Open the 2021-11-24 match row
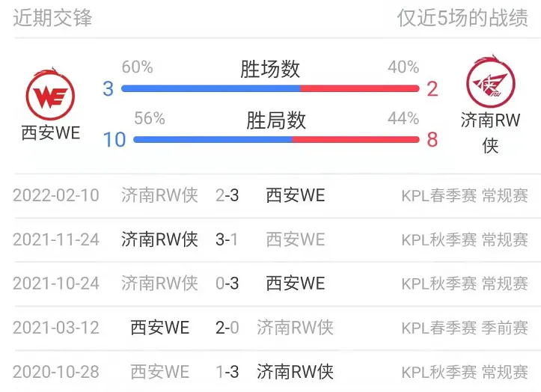 271,239
